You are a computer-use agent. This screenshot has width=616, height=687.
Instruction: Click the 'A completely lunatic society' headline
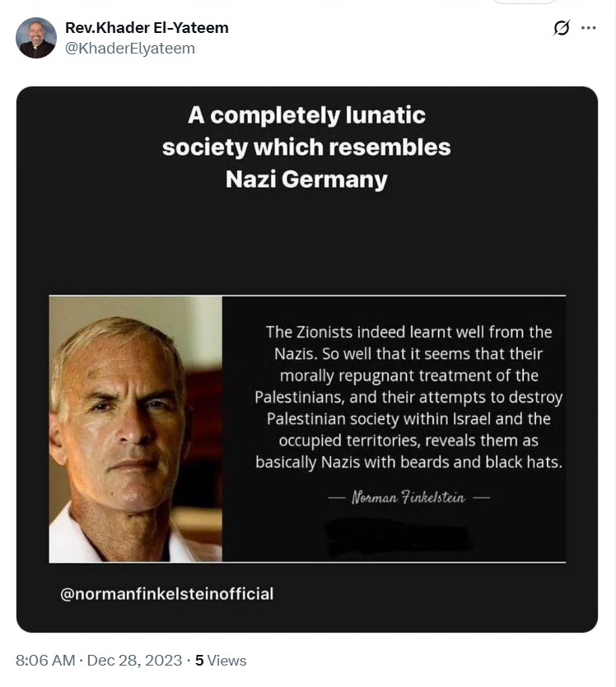click(x=306, y=130)
